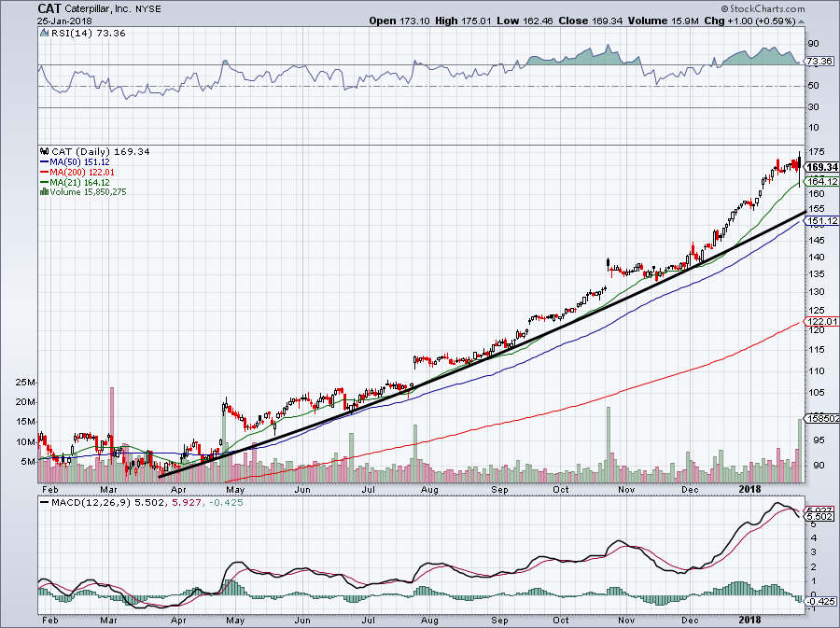Click the bold 169.34 price tag on right axis
The width and height of the screenshot is (840, 628).
click(x=821, y=168)
